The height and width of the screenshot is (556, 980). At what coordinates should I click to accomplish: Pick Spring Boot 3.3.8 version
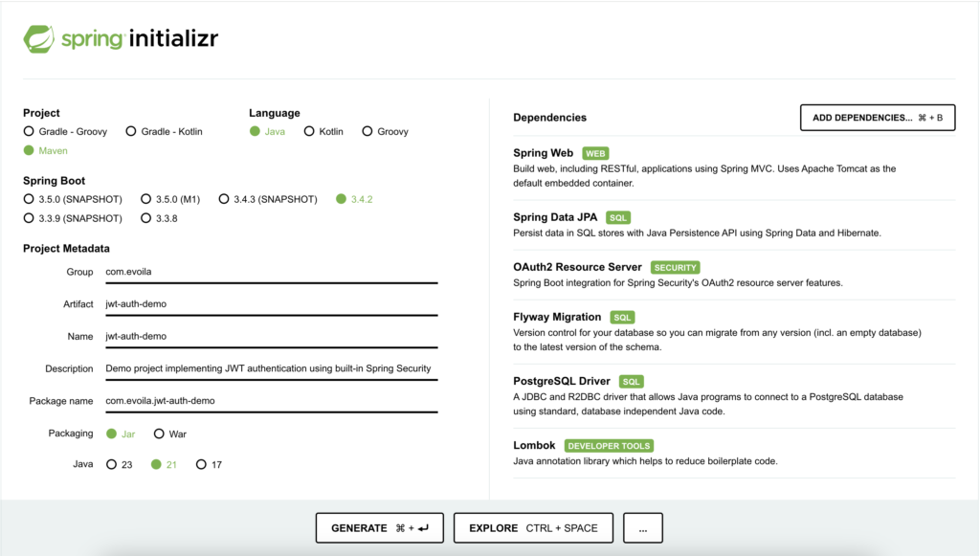(146, 218)
